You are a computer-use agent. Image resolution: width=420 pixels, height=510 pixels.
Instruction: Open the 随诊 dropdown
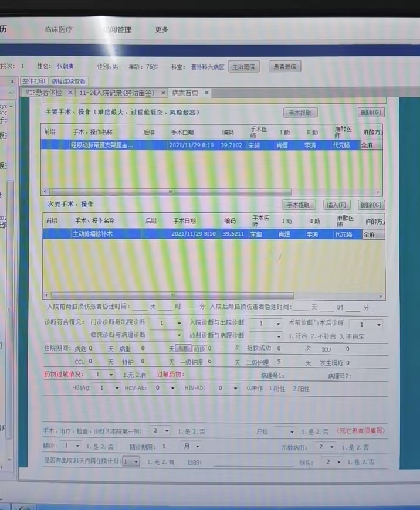pyautogui.click(x=77, y=446)
